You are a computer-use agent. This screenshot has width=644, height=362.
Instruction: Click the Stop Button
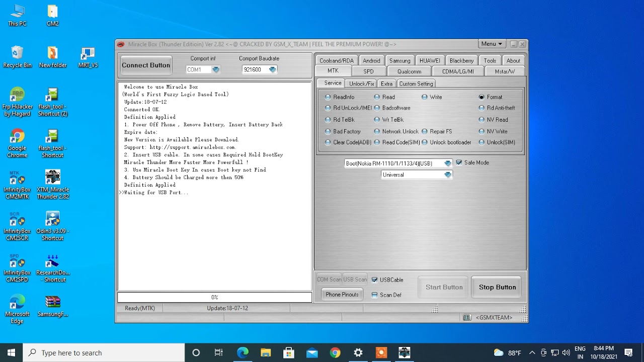[498, 287]
